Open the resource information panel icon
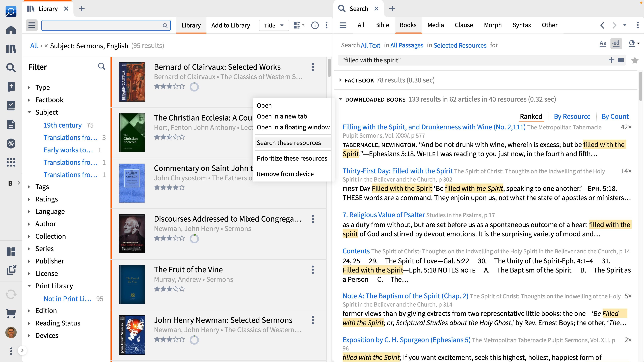This screenshot has height=362, width=644. point(315,25)
